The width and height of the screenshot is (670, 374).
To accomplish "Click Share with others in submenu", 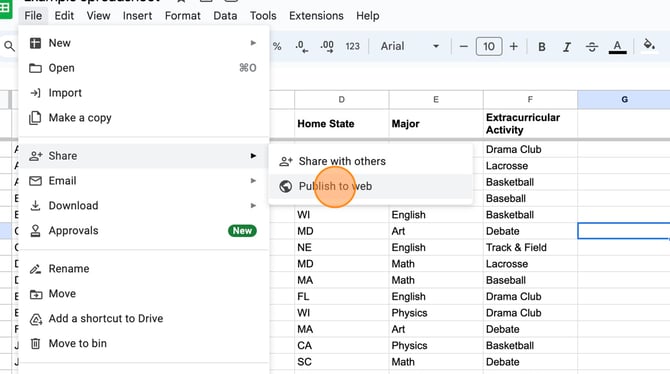I will (370, 161).
